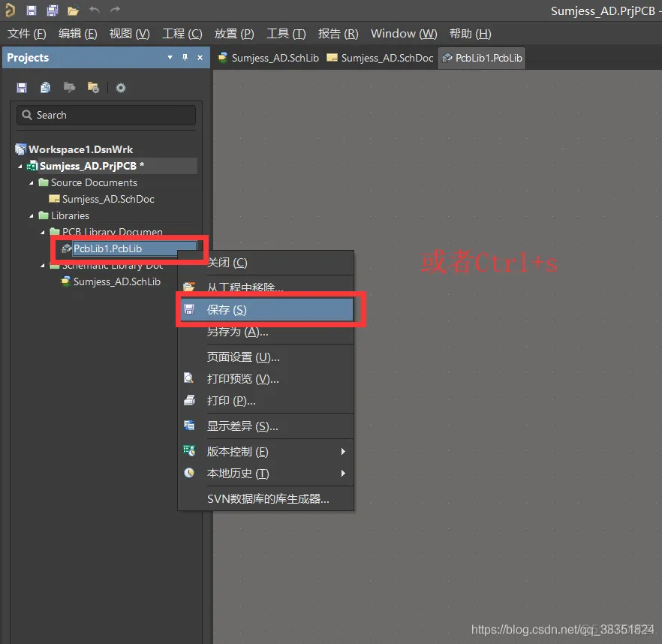Viewport: 662px width, 644px height.
Task: Select Sumjess_AD.SchDoc in the tree
Action: pyautogui.click(x=107, y=199)
